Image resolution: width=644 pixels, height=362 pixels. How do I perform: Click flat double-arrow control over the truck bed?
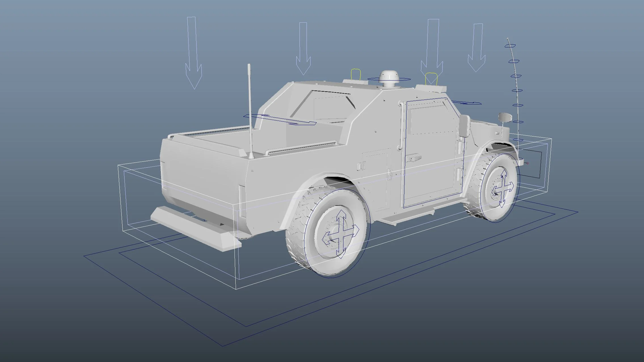pyautogui.click(x=279, y=119)
